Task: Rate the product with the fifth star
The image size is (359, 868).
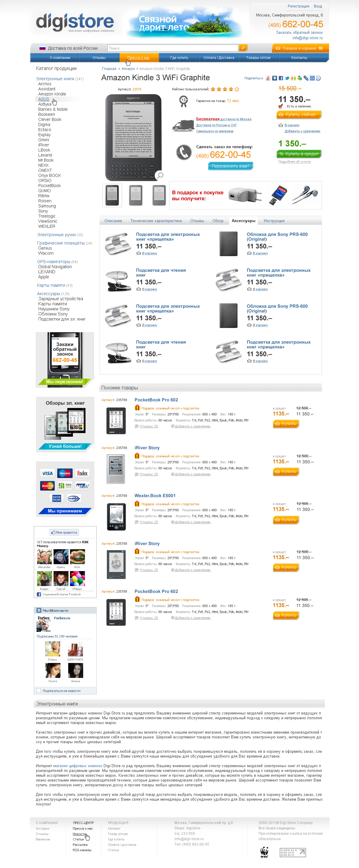Action: click(237, 89)
